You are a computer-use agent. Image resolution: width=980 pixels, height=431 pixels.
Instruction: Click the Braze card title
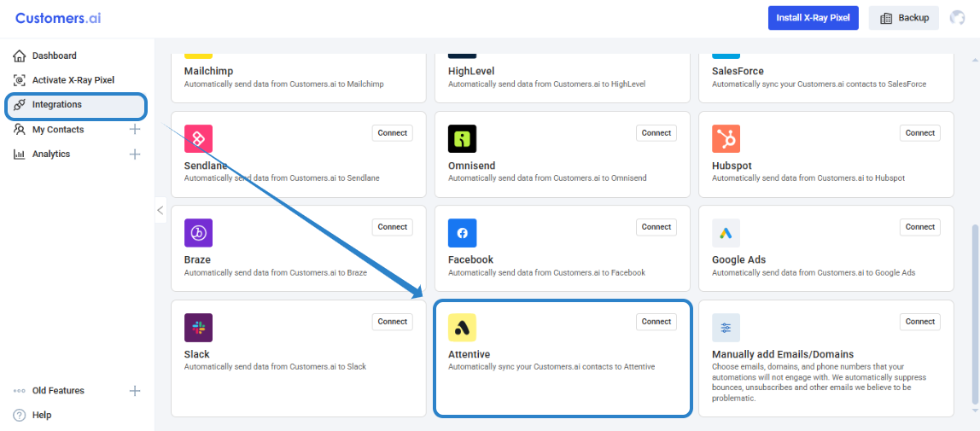click(197, 259)
